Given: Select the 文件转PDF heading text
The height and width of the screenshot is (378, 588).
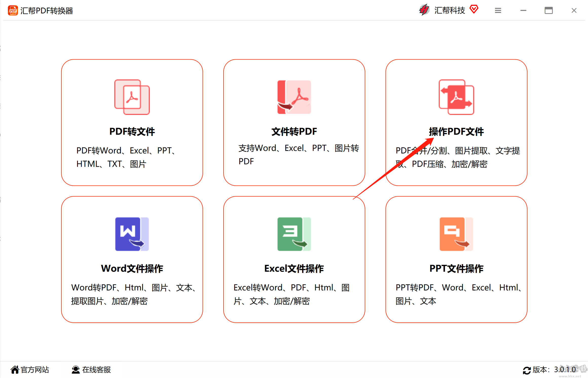Looking at the screenshot, I should pos(294,131).
